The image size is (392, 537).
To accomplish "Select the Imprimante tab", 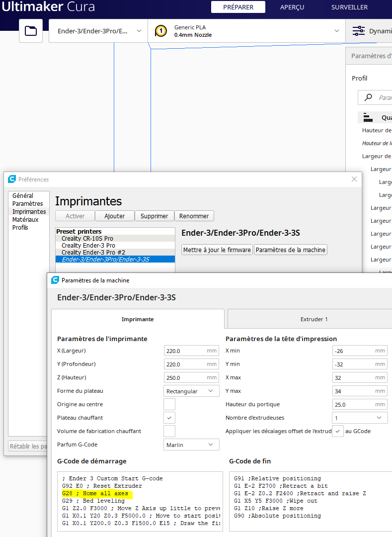I will [x=138, y=319].
